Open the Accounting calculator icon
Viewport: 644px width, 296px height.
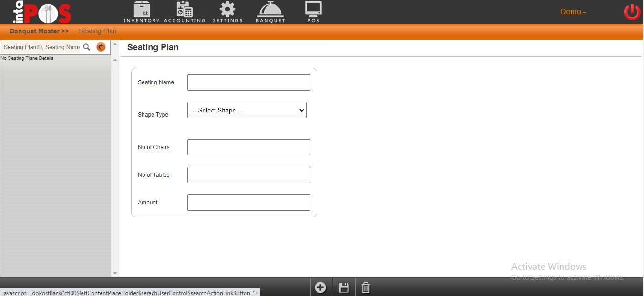[184, 10]
